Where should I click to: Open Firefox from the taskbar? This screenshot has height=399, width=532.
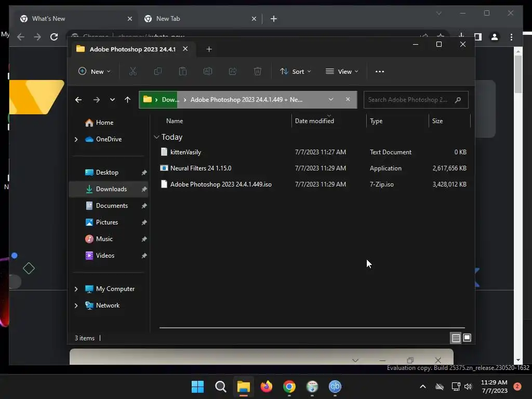click(x=267, y=387)
